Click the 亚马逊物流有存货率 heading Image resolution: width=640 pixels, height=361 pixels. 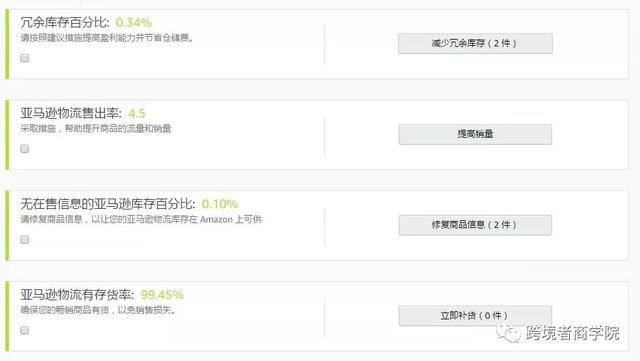[x=77, y=294]
